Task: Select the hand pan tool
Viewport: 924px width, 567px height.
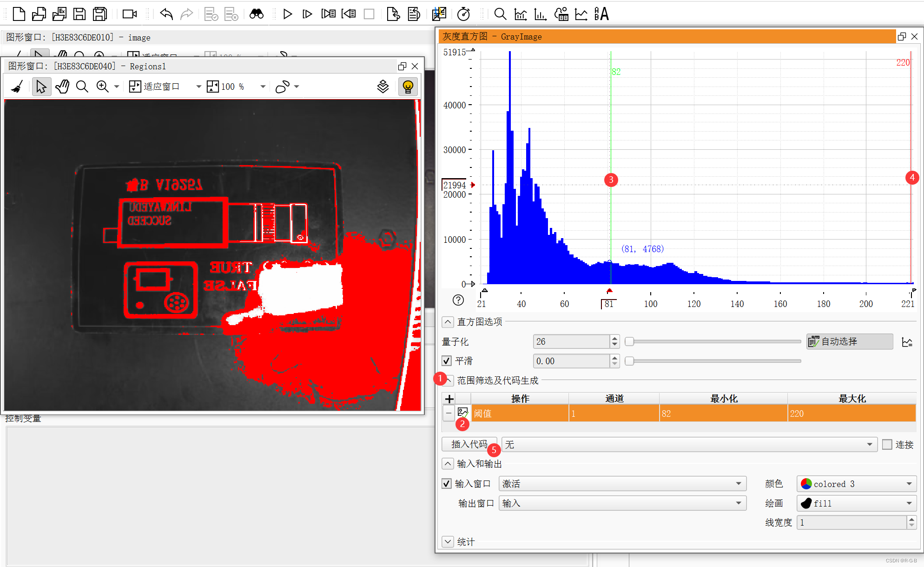Action: (62, 87)
